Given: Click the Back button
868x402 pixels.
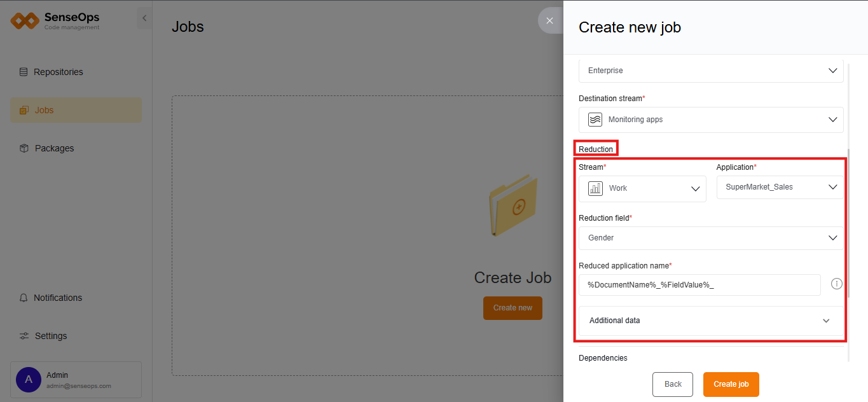Looking at the screenshot, I should point(672,384).
